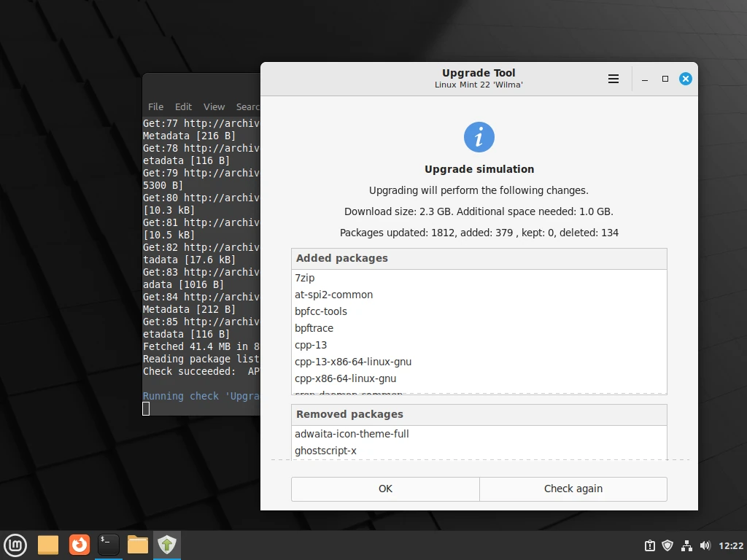Image resolution: width=747 pixels, height=560 pixels.
Task: Open the terminal Edit menu
Action: click(x=183, y=106)
